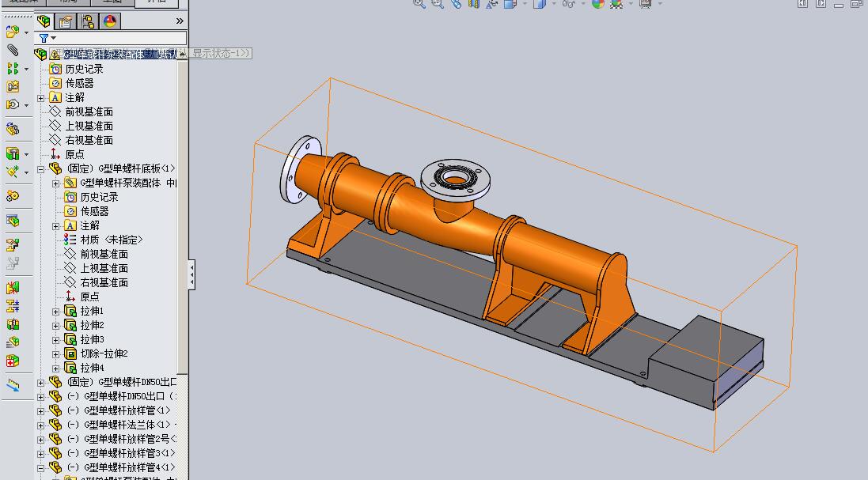The image size is (868, 480).
Task: Click the panel collapse handle beside the tree
Action: [191, 274]
